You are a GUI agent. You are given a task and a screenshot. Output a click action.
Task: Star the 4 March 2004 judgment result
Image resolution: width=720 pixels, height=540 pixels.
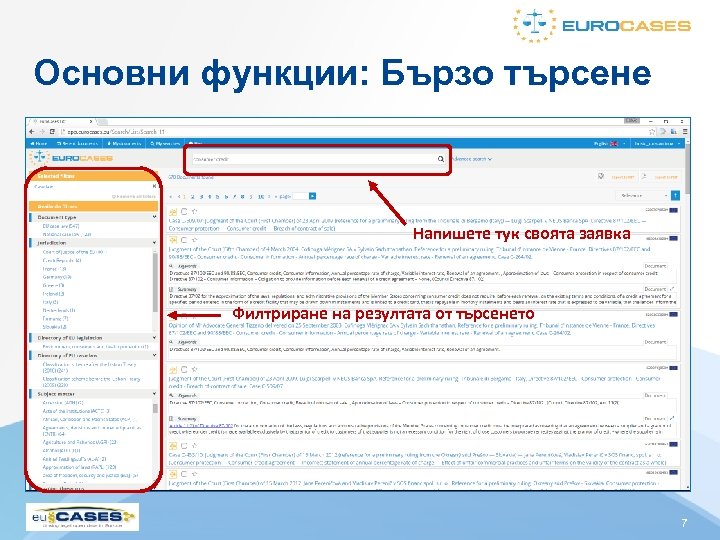(x=195, y=240)
